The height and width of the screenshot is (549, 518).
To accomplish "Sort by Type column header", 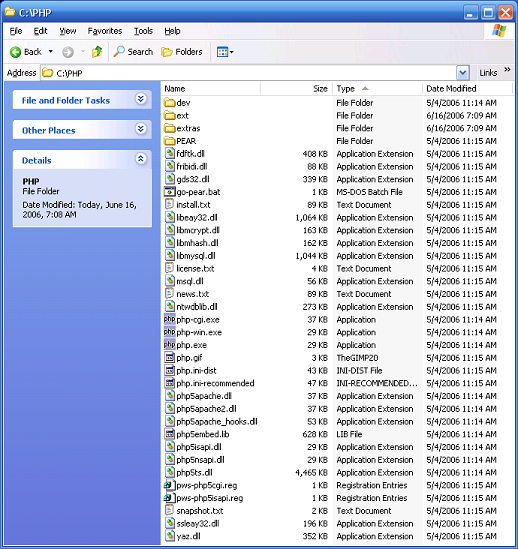I will pos(377,89).
